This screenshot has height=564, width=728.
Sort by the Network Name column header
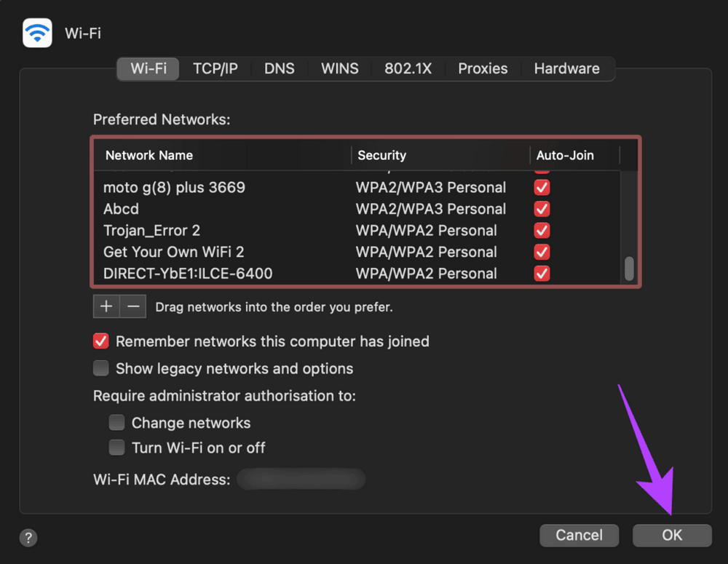(x=149, y=155)
